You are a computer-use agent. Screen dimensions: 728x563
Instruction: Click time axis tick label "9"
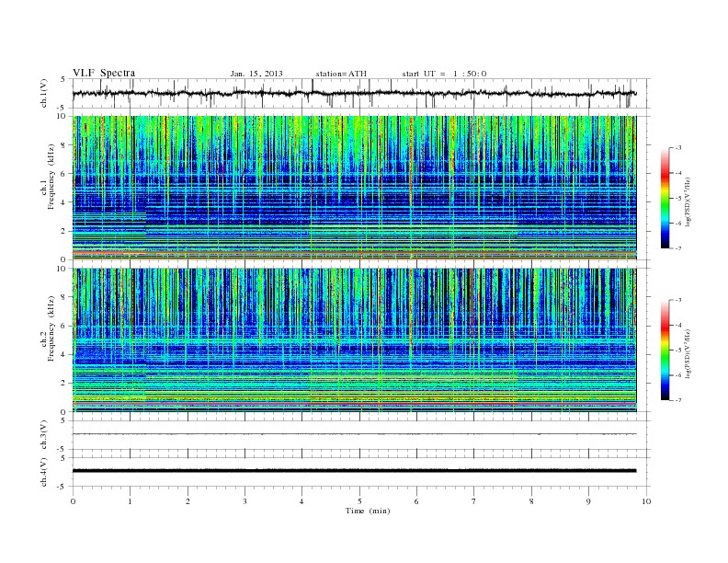tap(588, 501)
